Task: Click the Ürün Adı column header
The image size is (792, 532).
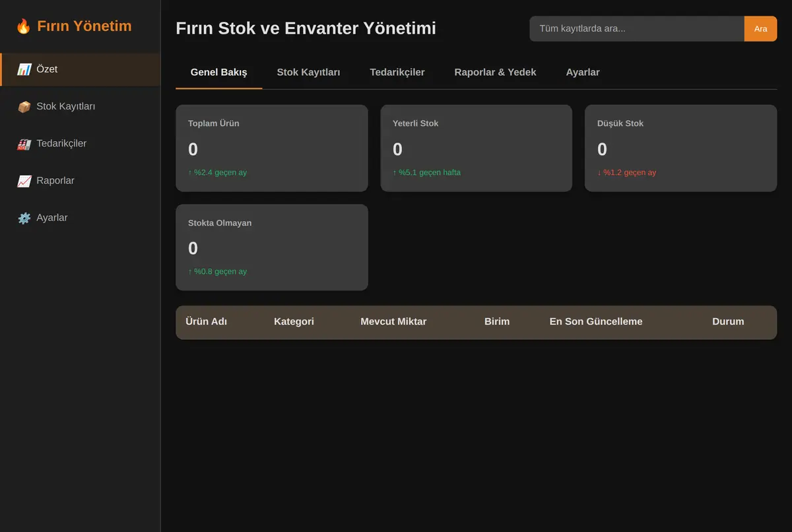Action: click(x=207, y=321)
